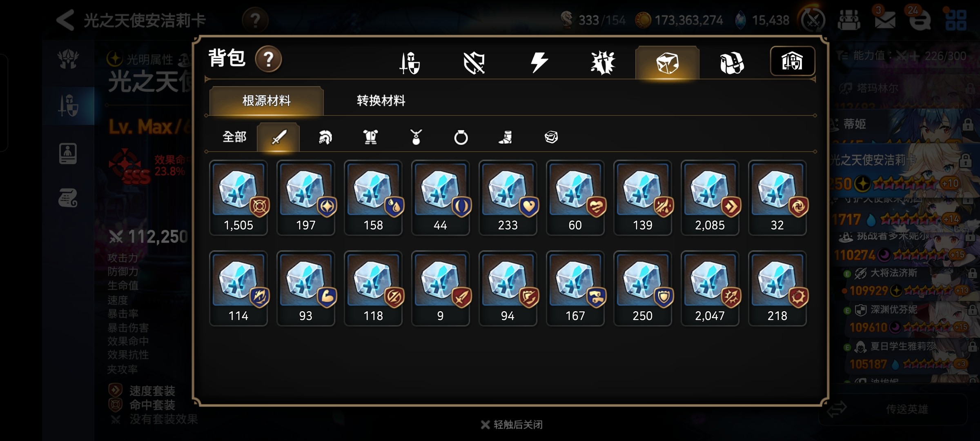Select the material with quantity 2,085
This screenshot has width=980, height=441.
pos(710,198)
